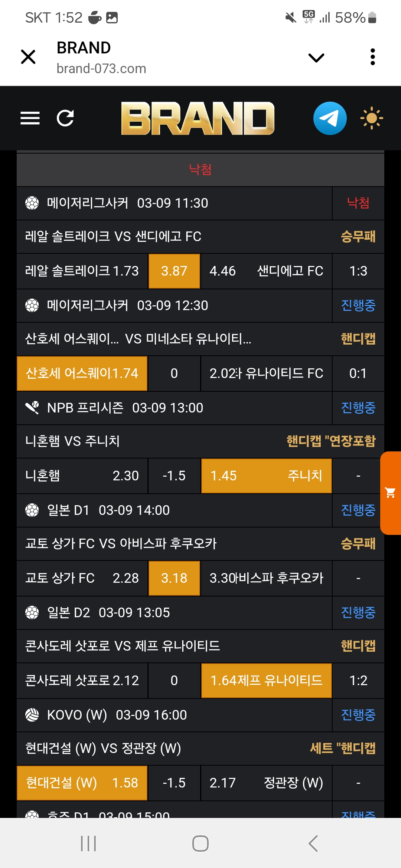Select 산호세 어스퀘이크 1.74 odds cell

coord(82,374)
